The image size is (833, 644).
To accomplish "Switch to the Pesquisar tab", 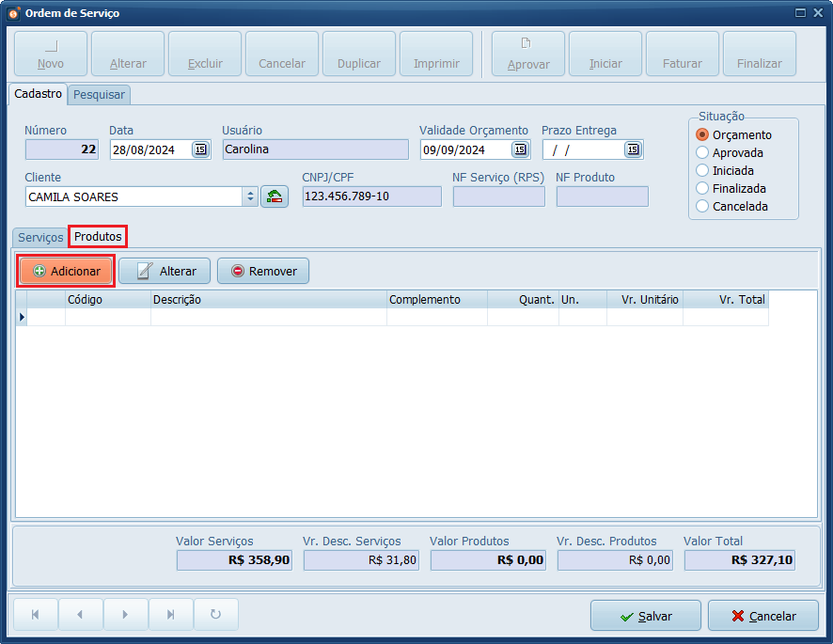I will click(x=99, y=95).
